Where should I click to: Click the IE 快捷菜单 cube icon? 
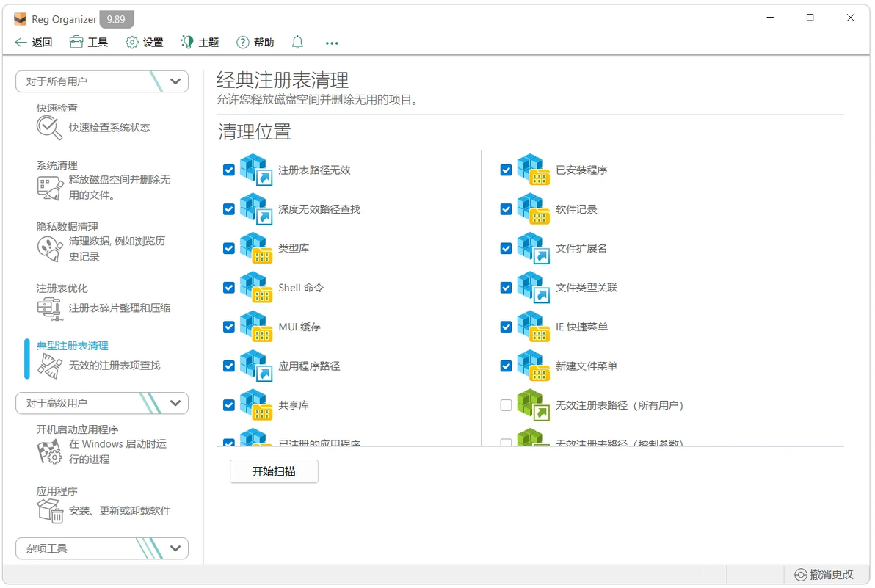point(534,327)
